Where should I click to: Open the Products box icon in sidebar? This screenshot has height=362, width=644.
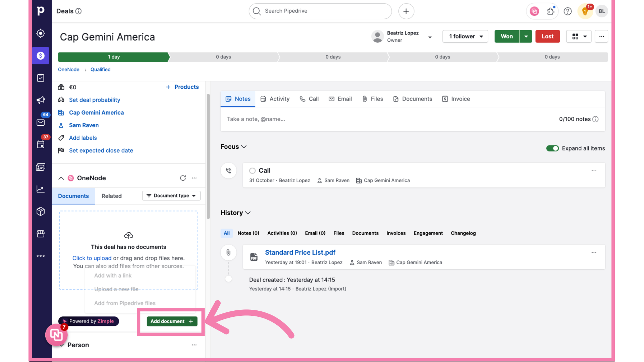(41, 212)
